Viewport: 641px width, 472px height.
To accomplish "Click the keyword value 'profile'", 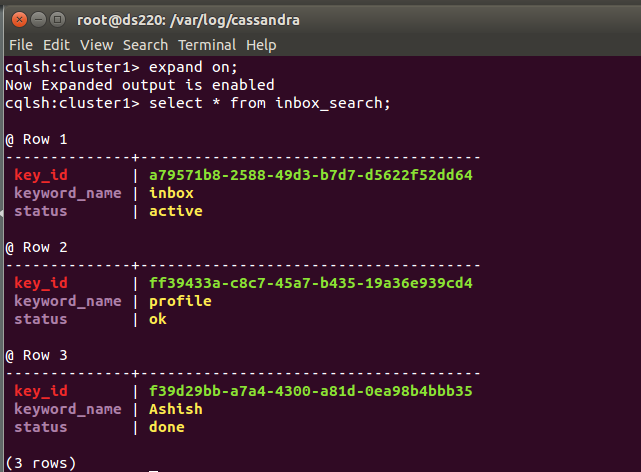I will click(x=180, y=302).
